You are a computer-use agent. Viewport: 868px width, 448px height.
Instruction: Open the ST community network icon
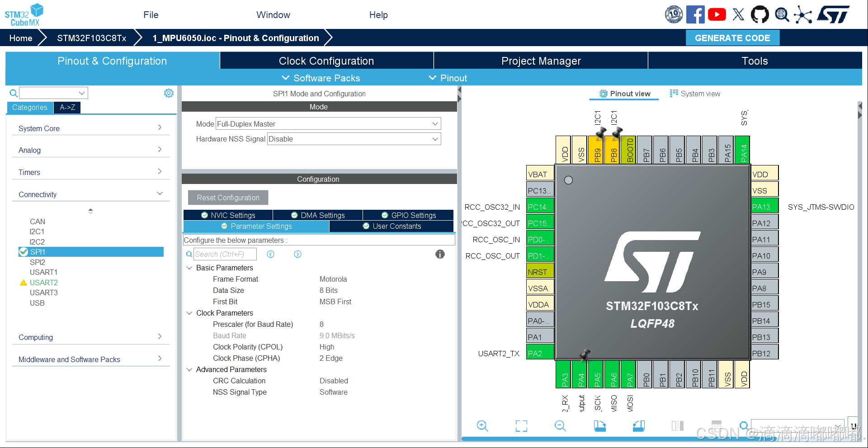[803, 14]
